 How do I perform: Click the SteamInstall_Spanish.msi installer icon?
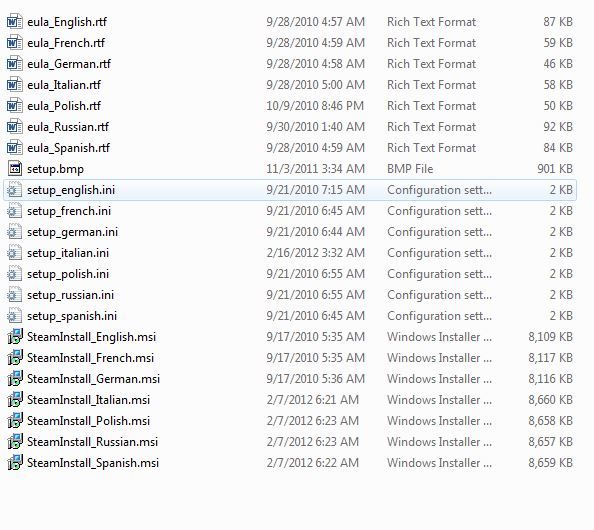tap(14, 463)
